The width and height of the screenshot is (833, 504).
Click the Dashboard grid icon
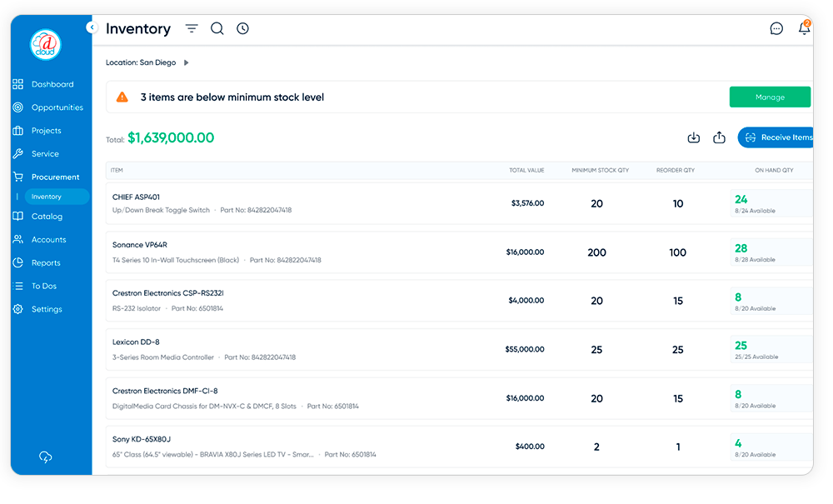pos(18,84)
